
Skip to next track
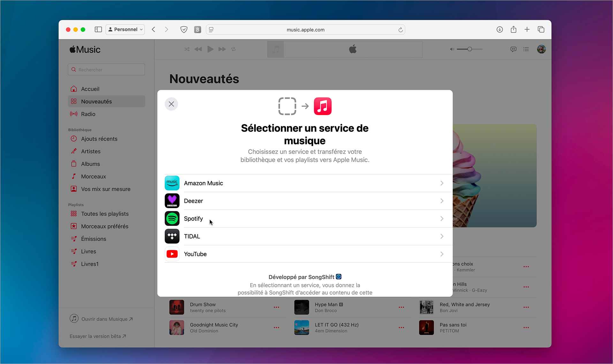pos(222,49)
